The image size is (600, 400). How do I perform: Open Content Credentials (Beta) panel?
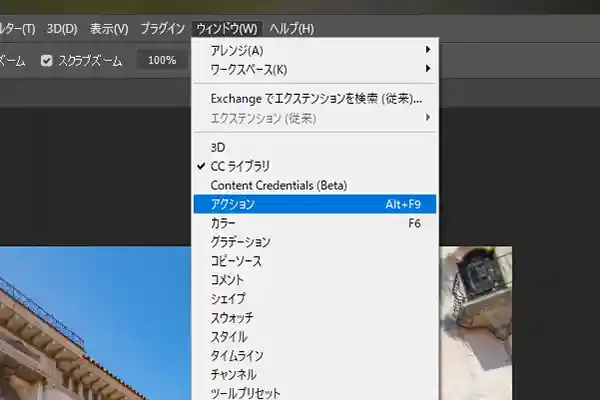[x=315, y=185]
